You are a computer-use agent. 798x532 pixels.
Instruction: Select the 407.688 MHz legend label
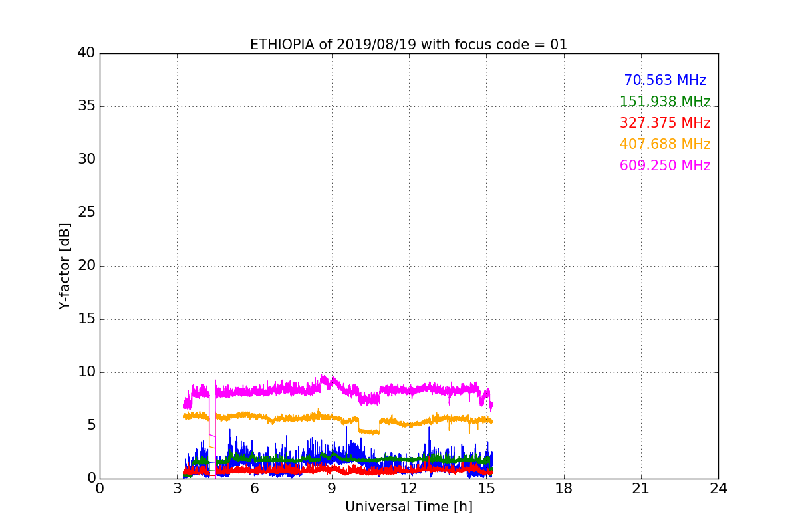(x=665, y=144)
